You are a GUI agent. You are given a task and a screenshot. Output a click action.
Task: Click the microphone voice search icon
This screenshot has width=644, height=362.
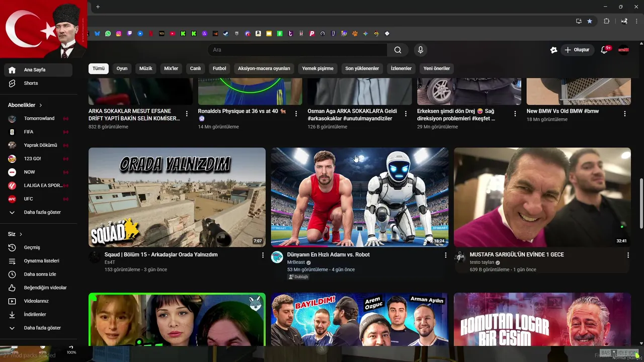coord(421,50)
